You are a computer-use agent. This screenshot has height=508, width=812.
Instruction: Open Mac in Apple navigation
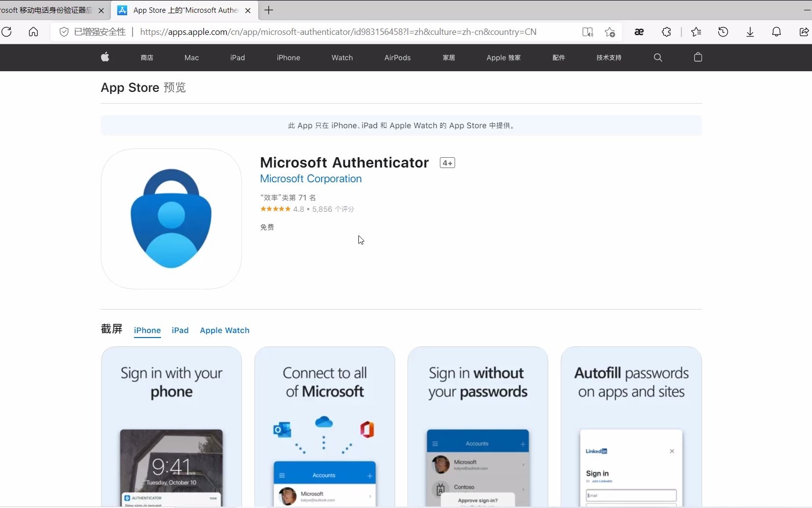[x=191, y=57]
